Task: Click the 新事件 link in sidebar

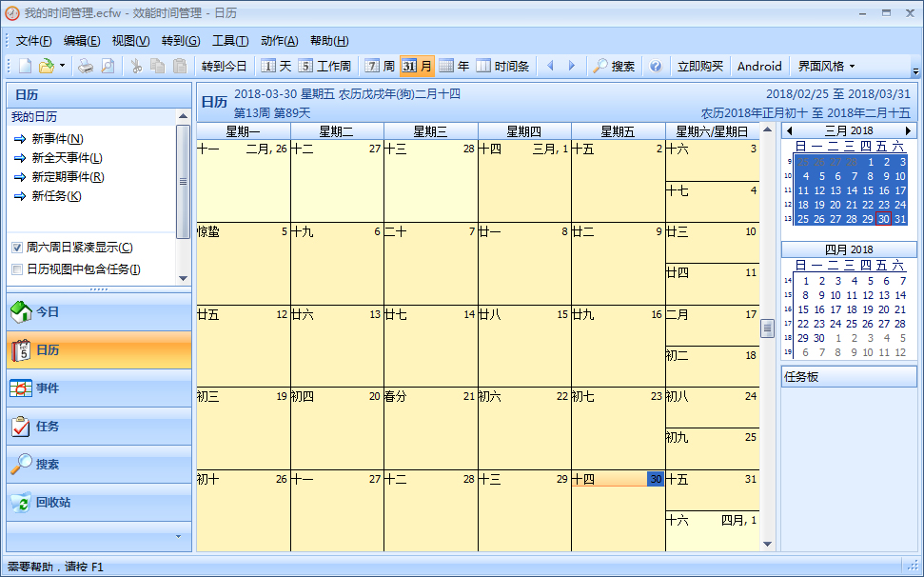Action: (x=57, y=139)
